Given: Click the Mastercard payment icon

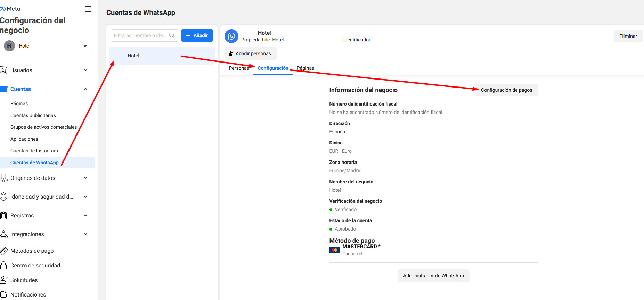Looking at the screenshot, I should [335, 250].
